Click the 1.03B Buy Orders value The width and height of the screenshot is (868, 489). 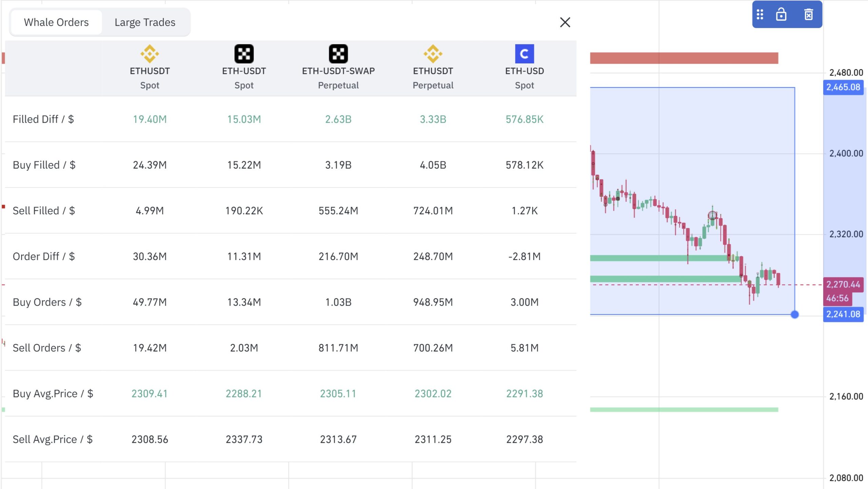(338, 302)
